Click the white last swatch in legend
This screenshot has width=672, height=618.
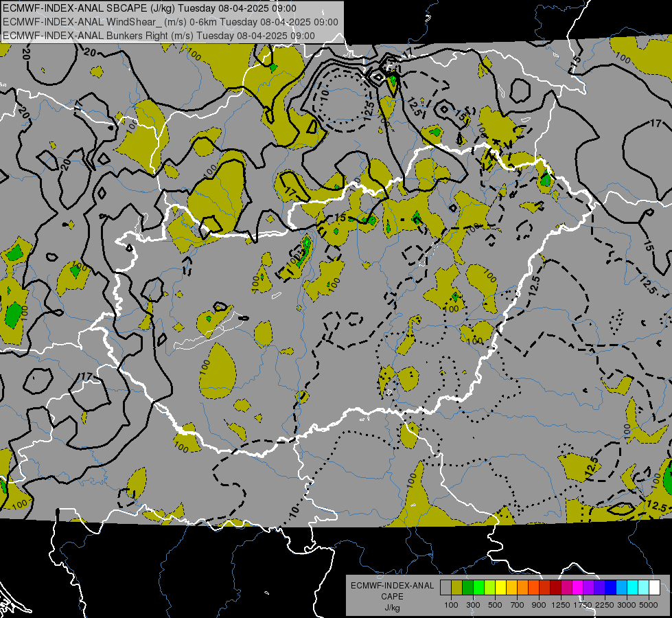coord(654,588)
